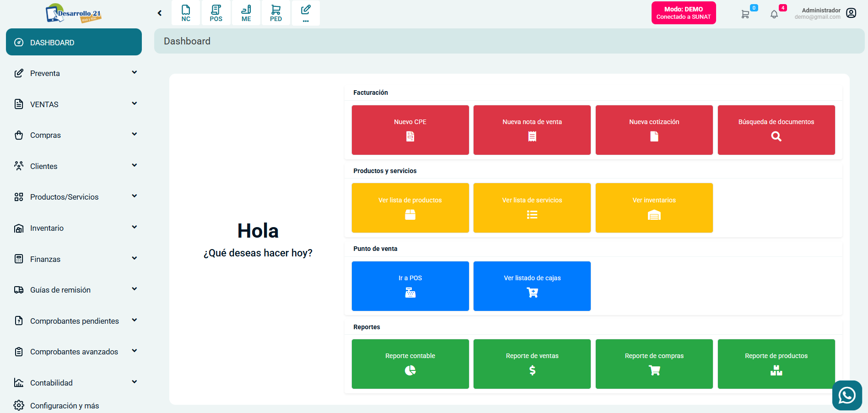
Task: Expand the Clientes menu chevron
Action: (134, 165)
